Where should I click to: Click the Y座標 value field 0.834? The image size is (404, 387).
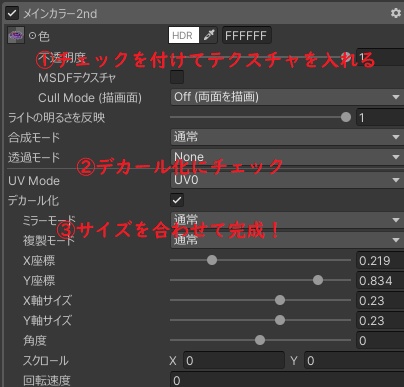point(380,280)
